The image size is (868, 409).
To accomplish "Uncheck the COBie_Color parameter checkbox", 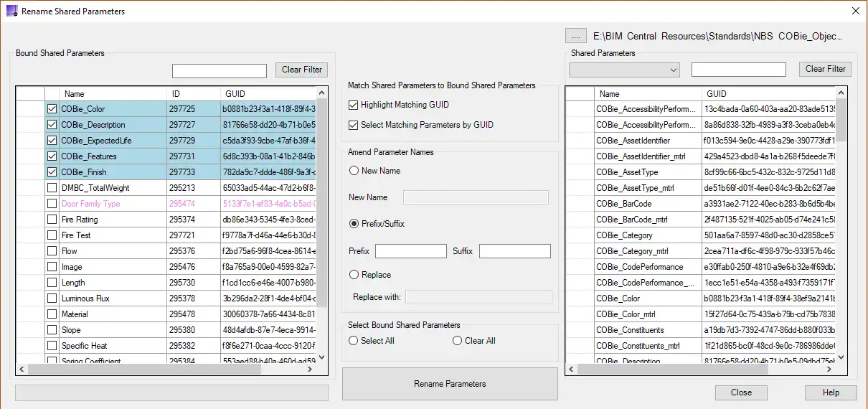I will tap(52, 109).
